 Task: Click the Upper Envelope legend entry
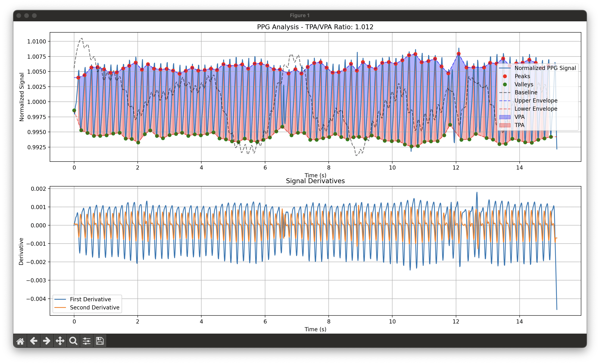click(x=536, y=101)
